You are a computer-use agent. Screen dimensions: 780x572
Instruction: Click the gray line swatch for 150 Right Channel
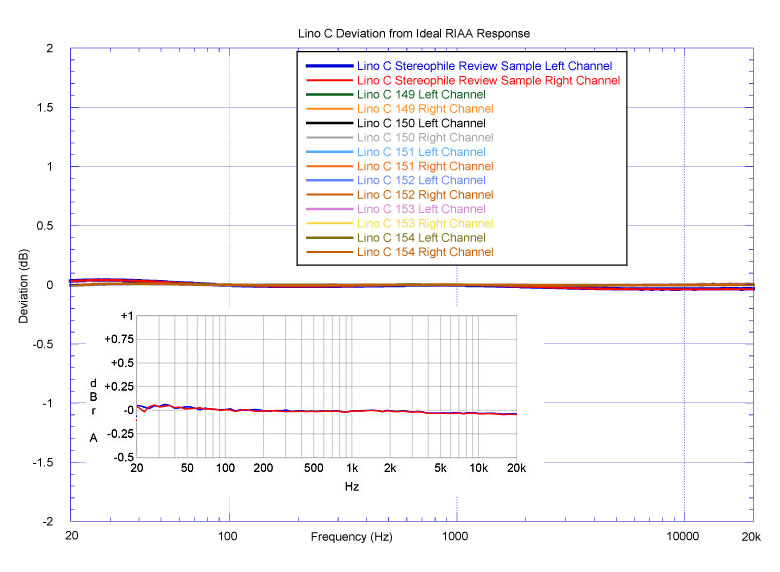[329, 137]
